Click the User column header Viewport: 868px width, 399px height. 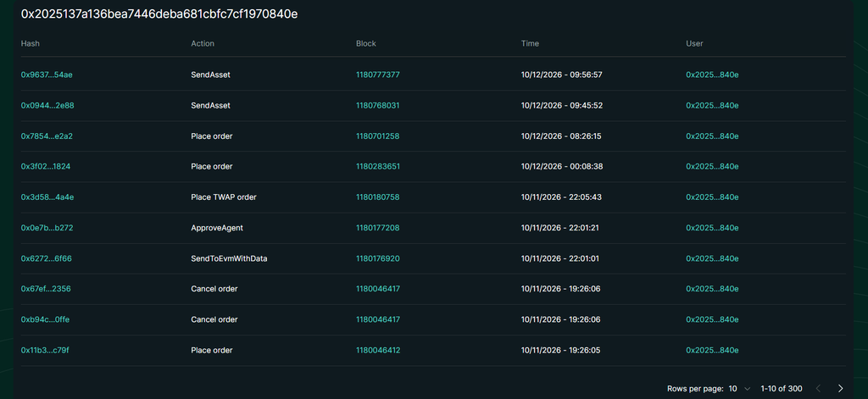(694, 43)
